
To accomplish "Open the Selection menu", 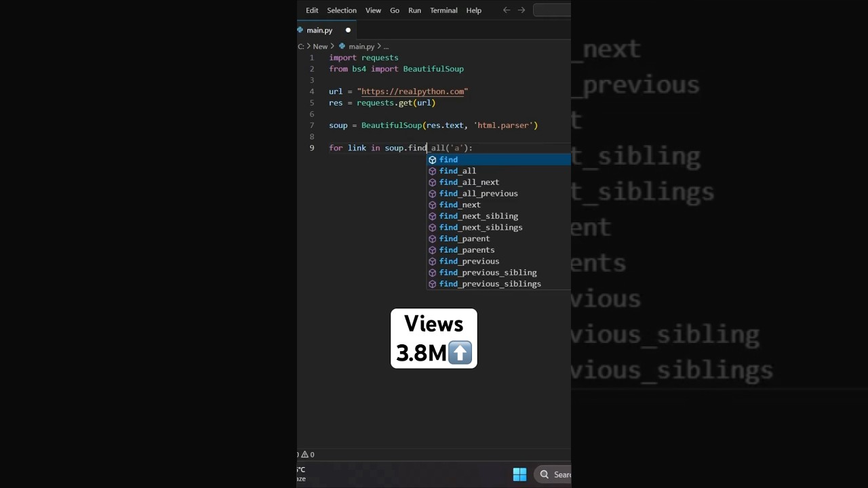I will point(342,10).
